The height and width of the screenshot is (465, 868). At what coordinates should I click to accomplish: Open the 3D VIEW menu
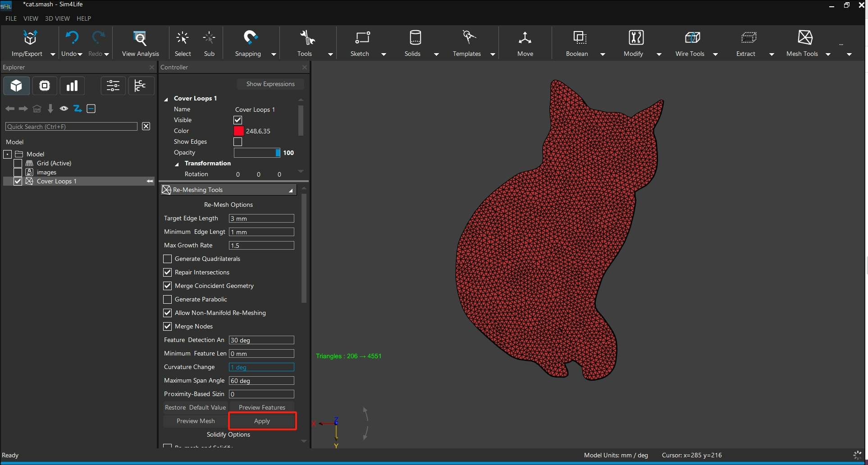57,18
